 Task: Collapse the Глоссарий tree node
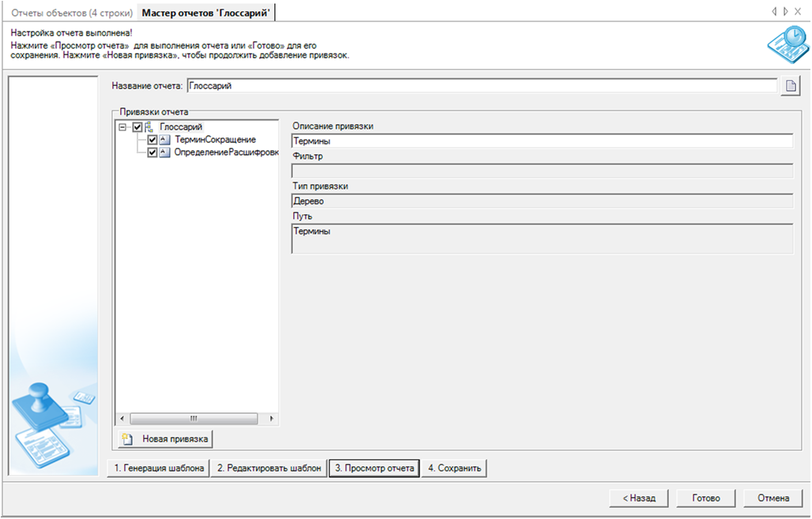[122, 127]
